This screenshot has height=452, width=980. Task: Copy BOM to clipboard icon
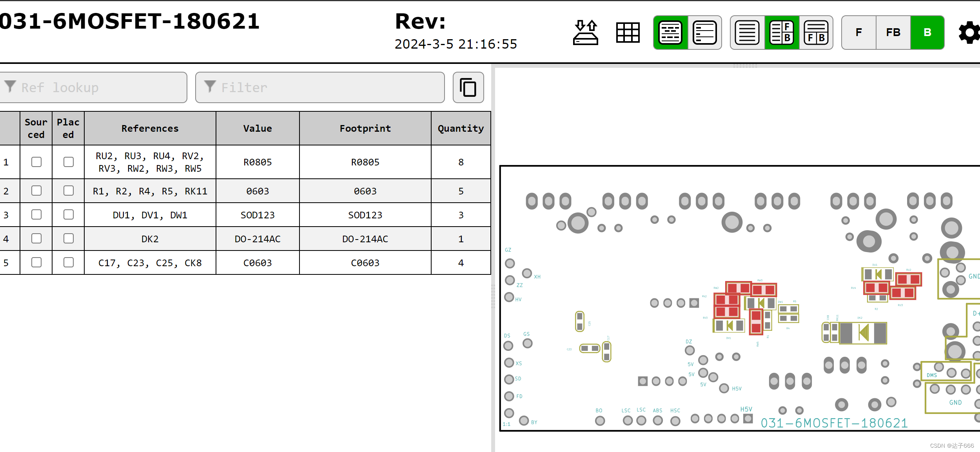(x=468, y=87)
